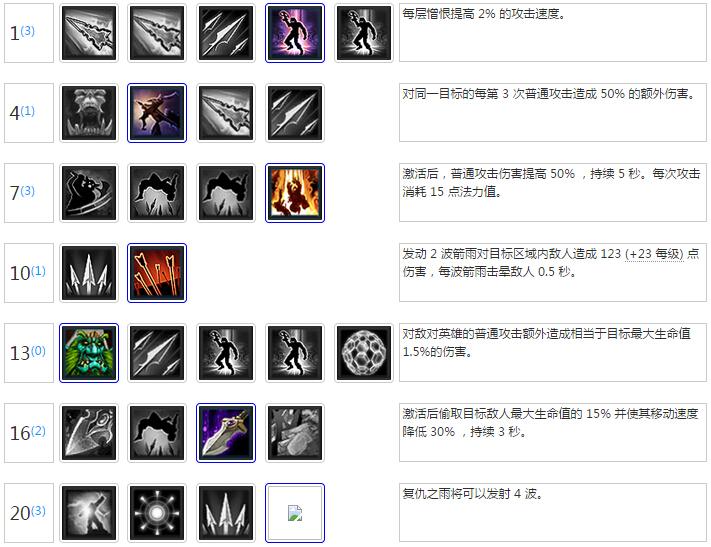Choose the purple dagger talent at level 16

pos(226,433)
